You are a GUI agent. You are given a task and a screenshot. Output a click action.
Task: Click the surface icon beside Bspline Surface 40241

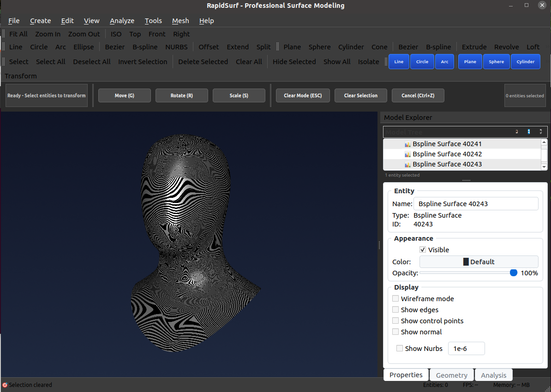[x=407, y=144]
